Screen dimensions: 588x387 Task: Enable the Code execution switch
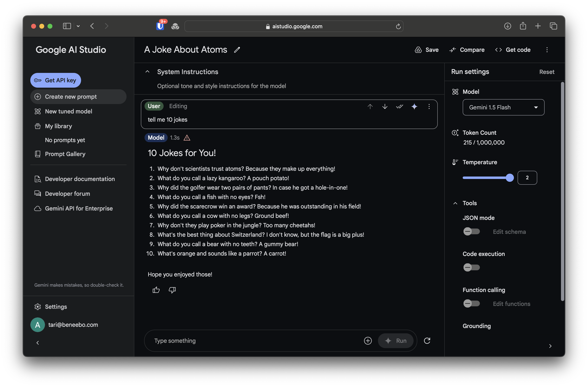[x=471, y=267]
